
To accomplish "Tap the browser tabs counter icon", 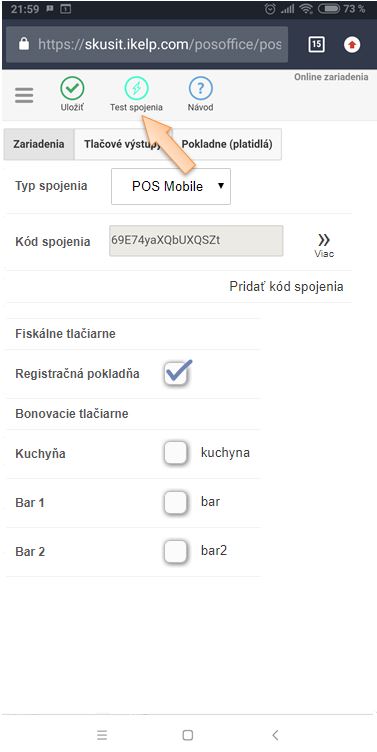I will click(x=317, y=45).
